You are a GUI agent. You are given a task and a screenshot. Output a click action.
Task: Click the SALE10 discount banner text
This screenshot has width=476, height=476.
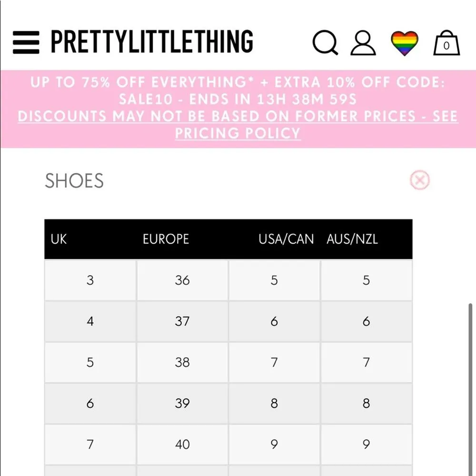tap(238, 99)
